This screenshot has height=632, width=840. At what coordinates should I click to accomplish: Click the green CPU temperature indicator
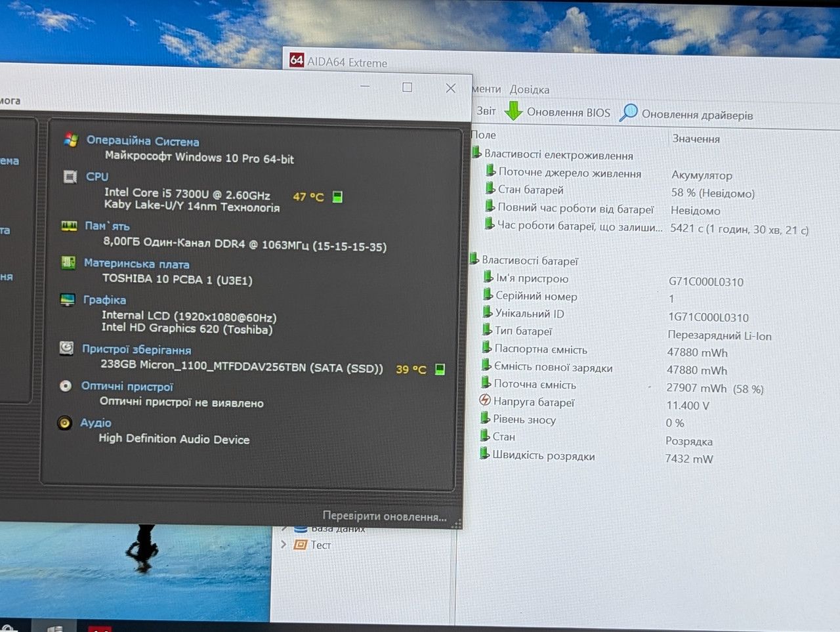pyautogui.click(x=337, y=197)
